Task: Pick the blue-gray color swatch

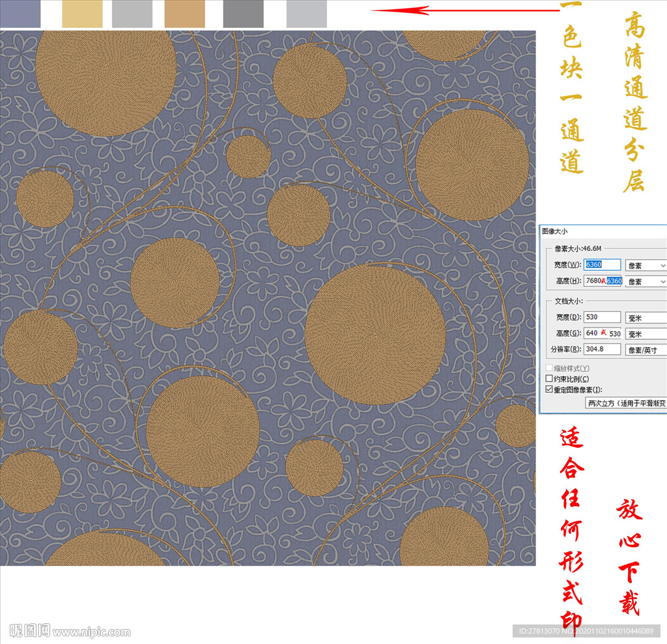Action: [20, 14]
